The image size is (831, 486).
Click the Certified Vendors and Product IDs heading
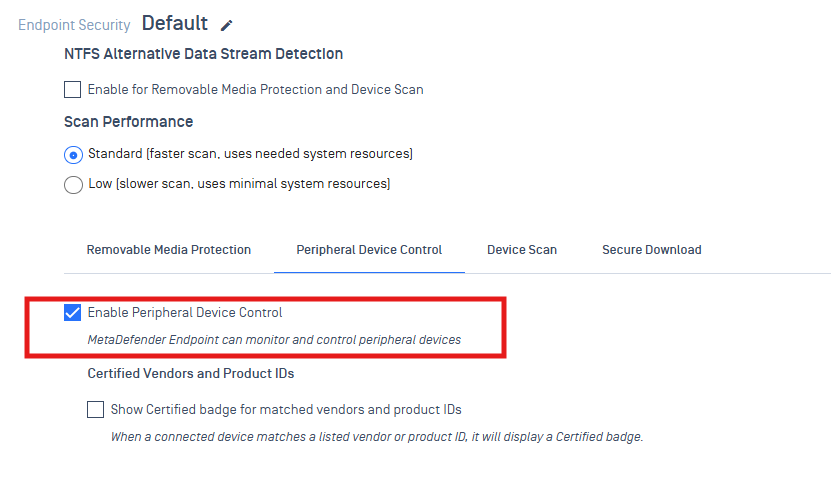[191, 374]
